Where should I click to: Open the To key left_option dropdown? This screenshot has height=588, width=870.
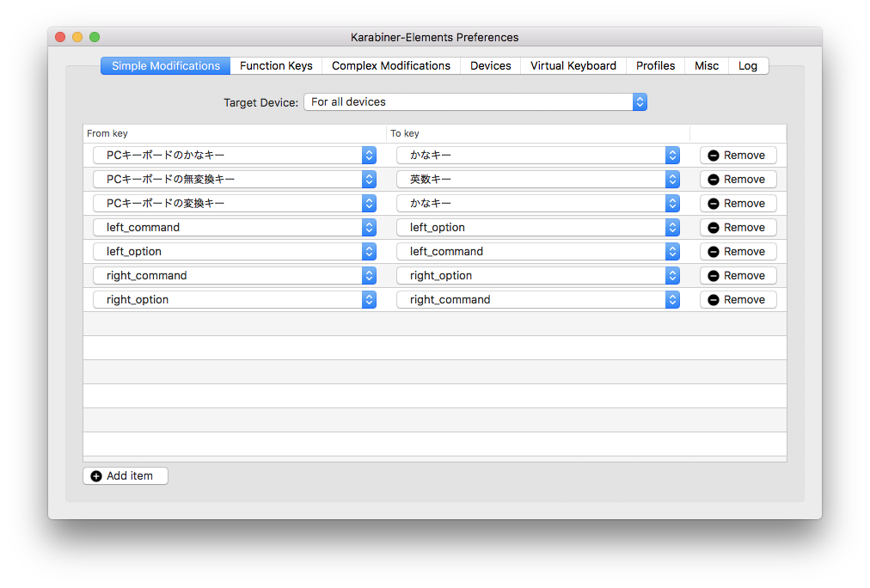(538, 228)
